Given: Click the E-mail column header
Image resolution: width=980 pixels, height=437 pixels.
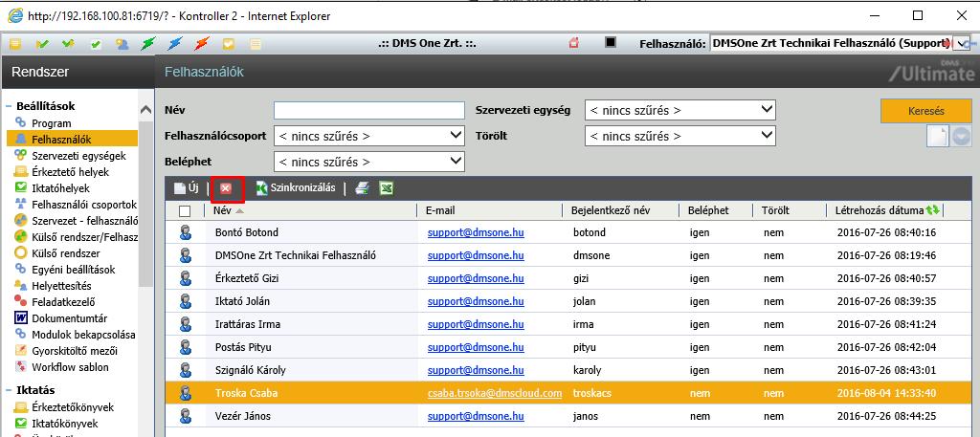Looking at the screenshot, I should [x=441, y=210].
